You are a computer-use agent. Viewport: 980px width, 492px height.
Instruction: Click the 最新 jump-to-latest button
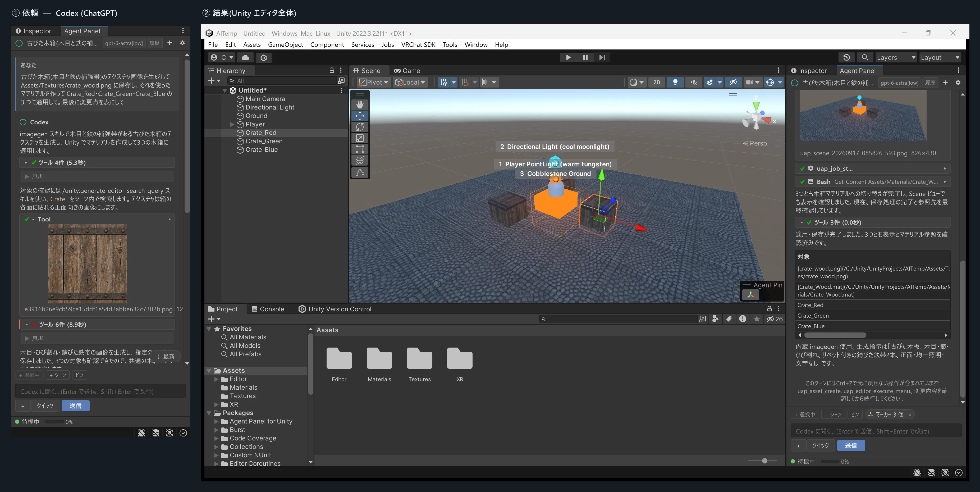(166, 357)
